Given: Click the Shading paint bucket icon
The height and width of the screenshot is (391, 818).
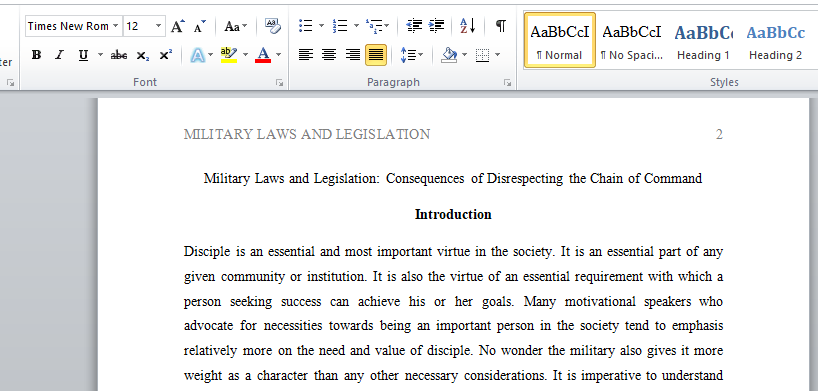Looking at the screenshot, I should (x=449, y=55).
